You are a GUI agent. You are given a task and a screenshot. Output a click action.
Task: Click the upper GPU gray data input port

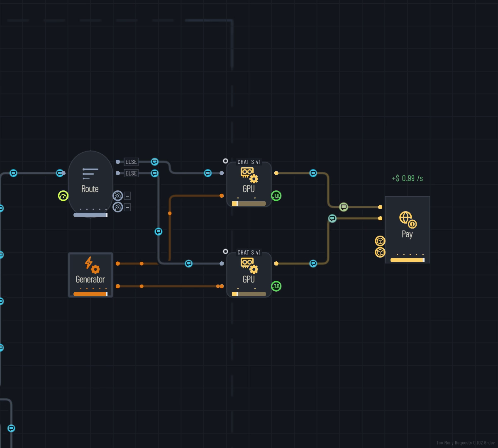coord(222,173)
